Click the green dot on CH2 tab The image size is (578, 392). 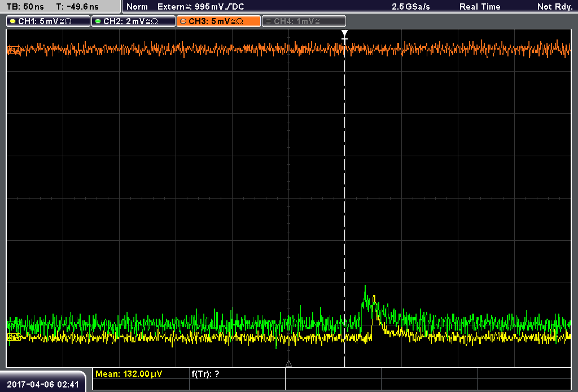(98, 21)
